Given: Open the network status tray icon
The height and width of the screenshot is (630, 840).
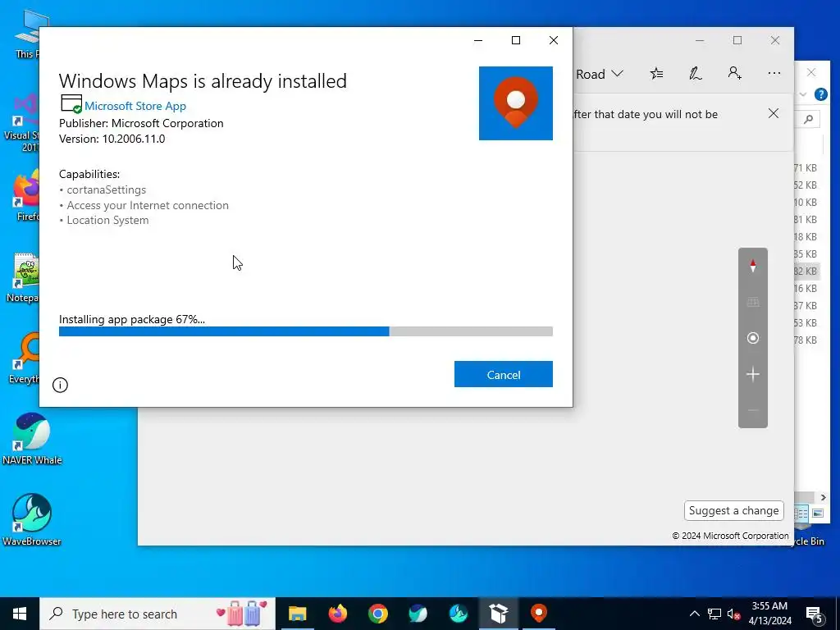Looking at the screenshot, I should (x=714, y=614).
